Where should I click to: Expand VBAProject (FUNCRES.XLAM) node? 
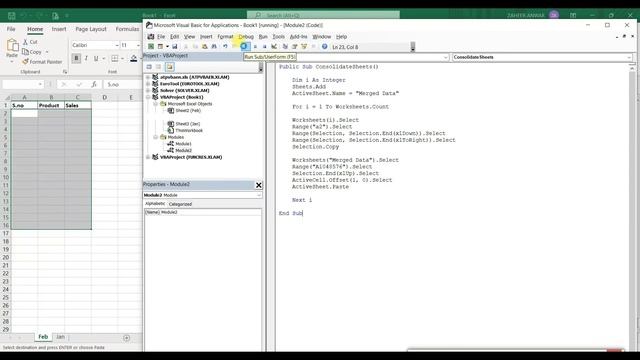[x=148, y=157]
